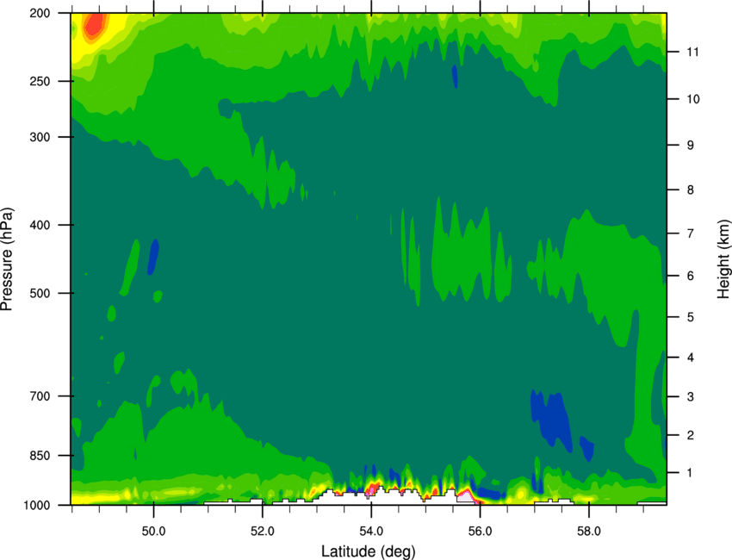Image resolution: width=732 pixels, height=560 pixels.
Task: Pick height tick label 2
Action: click(x=690, y=435)
